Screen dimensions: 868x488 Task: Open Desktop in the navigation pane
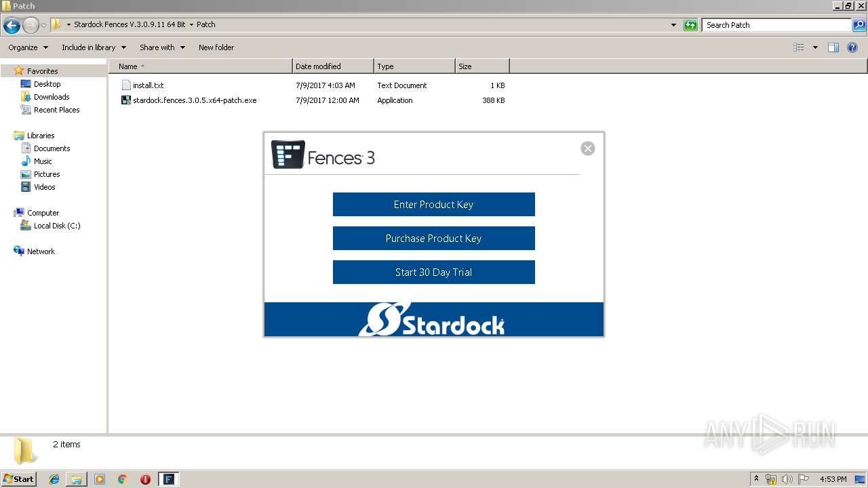tap(47, 84)
